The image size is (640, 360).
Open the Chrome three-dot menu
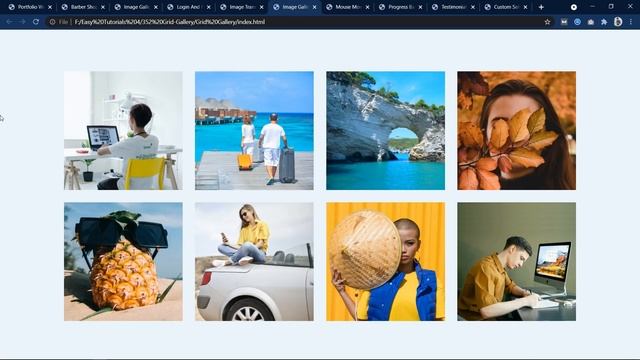pyautogui.click(x=631, y=22)
